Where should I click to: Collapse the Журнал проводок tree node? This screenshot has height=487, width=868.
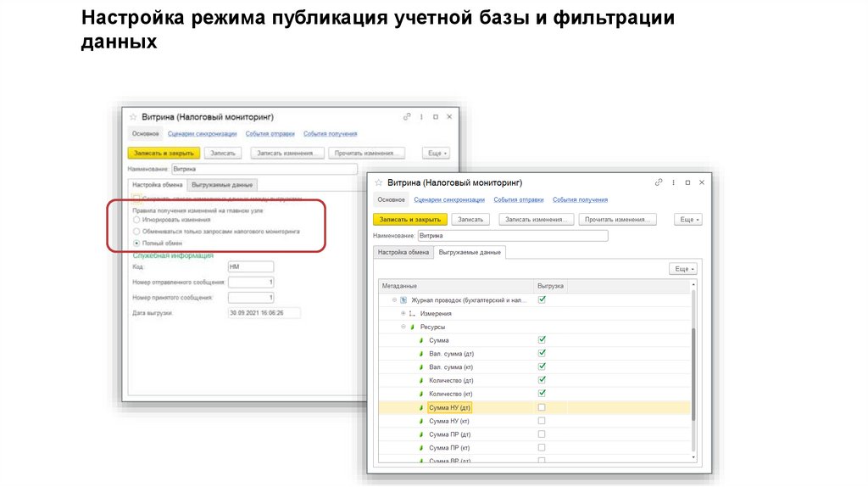tap(394, 299)
